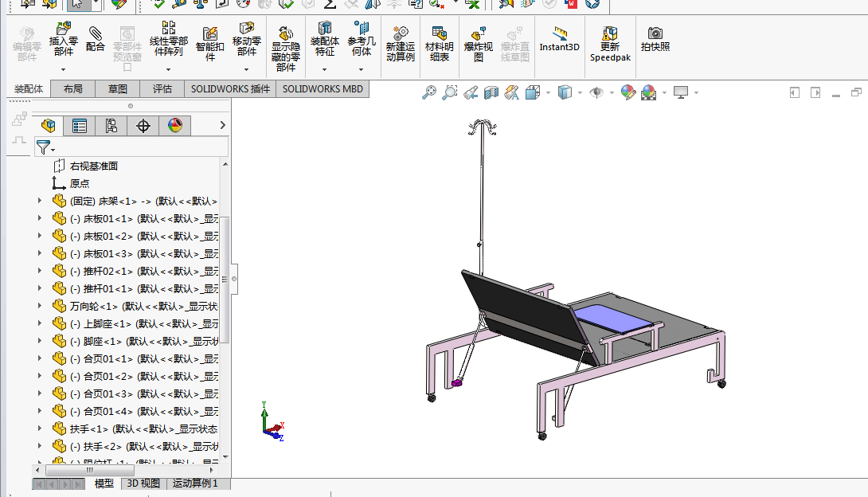Expand the 扶手<1> tree node
The height and width of the screenshot is (497, 868).
39,429
